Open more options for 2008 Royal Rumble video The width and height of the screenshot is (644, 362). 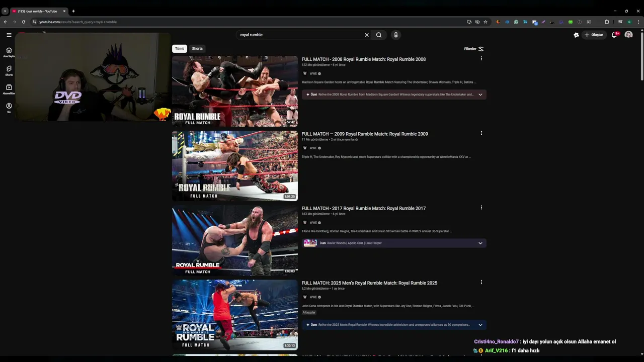(481, 58)
